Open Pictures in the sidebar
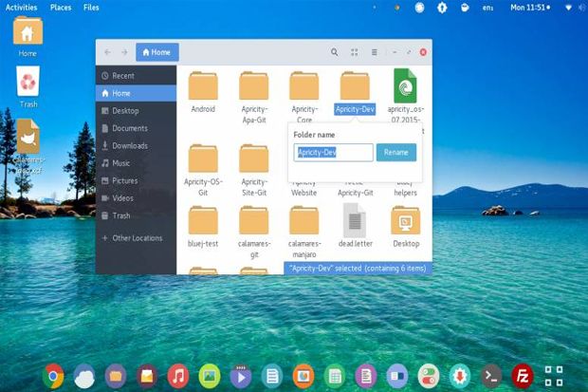Image resolution: width=588 pixels, height=392 pixels. click(x=137, y=180)
